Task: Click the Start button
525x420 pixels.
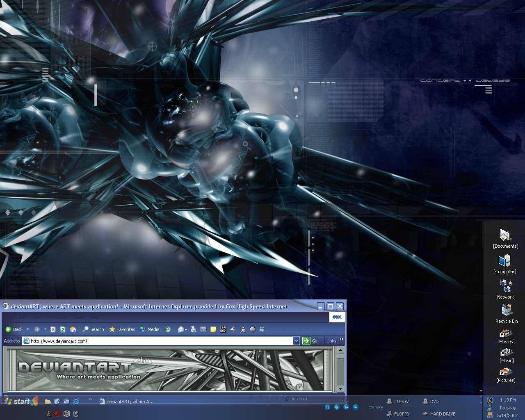Action: coord(21,401)
